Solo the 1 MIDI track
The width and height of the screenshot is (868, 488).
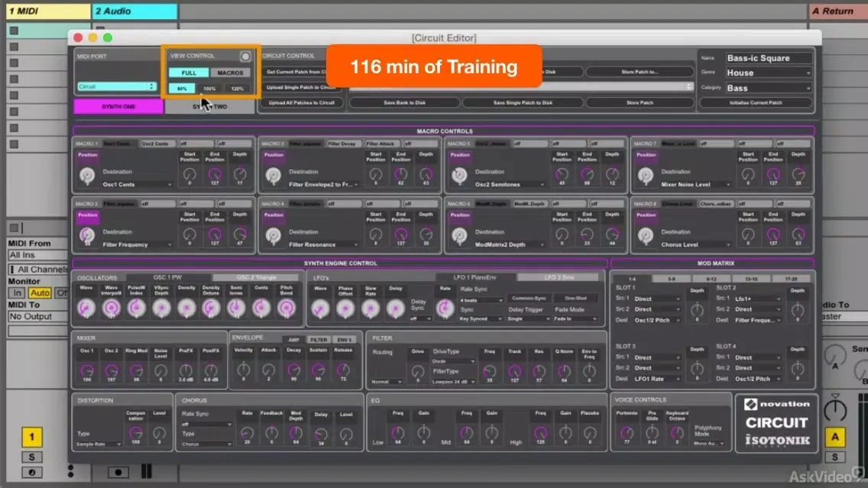pyautogui.click(x=31, y=457)
